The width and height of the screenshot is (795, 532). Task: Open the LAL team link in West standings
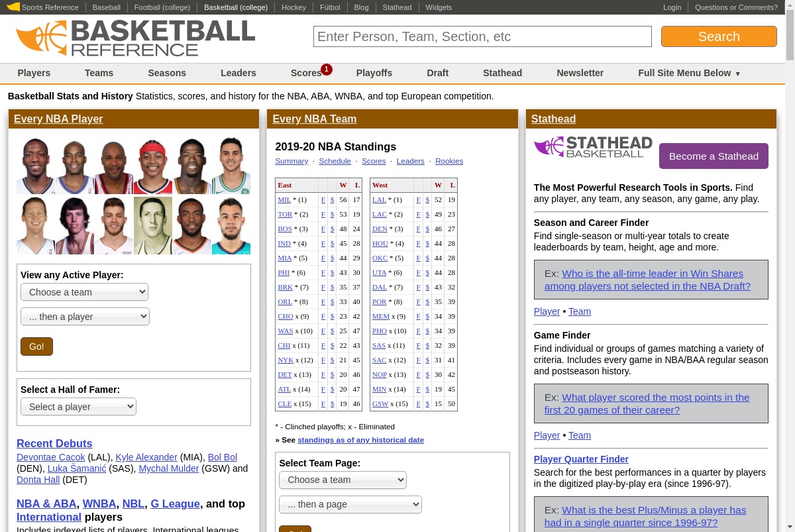[379, 199]
